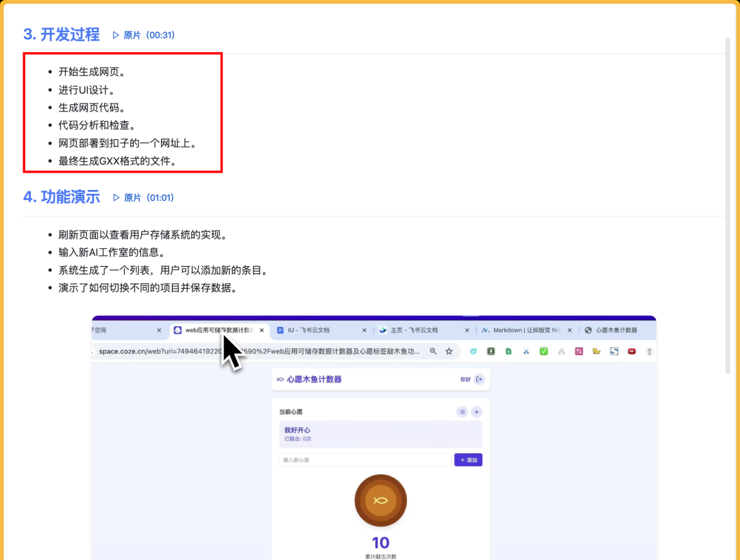This screenshot has height=560, width=740.
Task: Click the 输入新心愿 input field
Action: 365,460
